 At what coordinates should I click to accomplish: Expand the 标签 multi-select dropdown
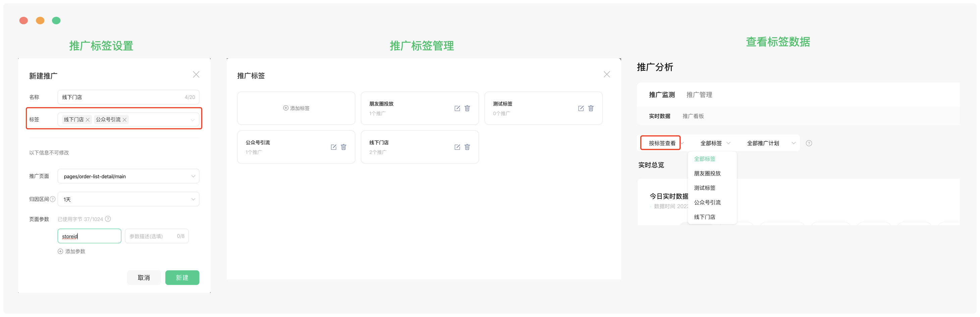193,120
